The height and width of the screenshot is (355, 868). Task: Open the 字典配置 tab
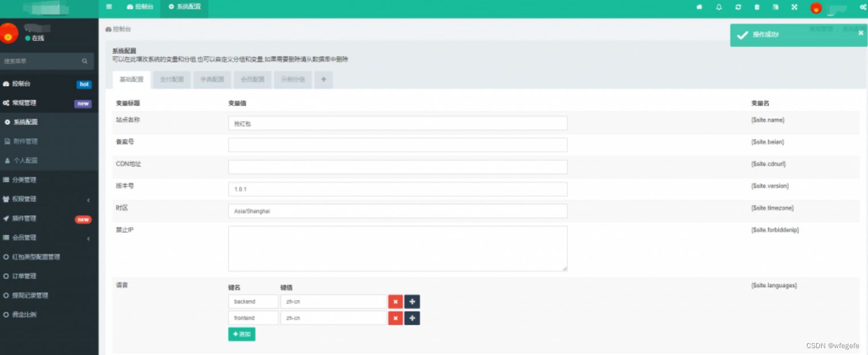pyautogui.click(x=212, y=80)
